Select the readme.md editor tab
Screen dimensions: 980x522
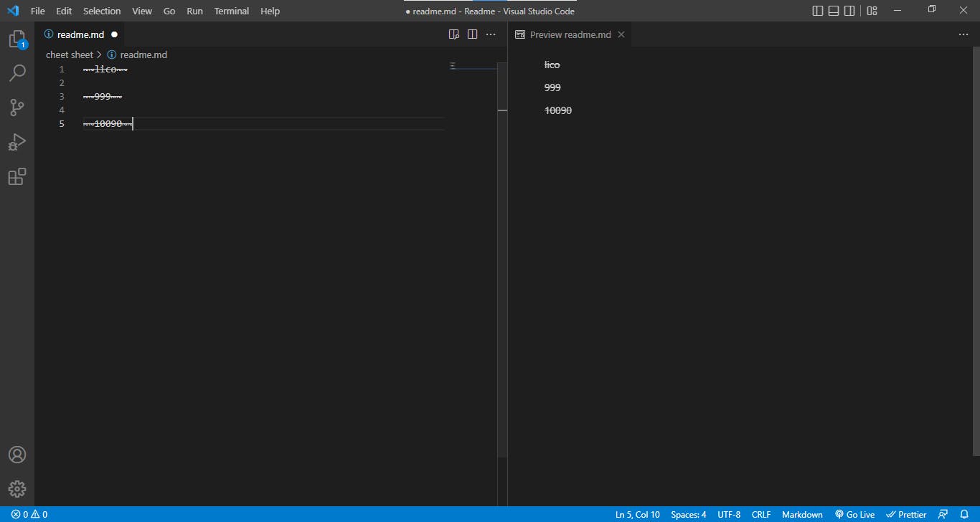[x=80, y=34]
